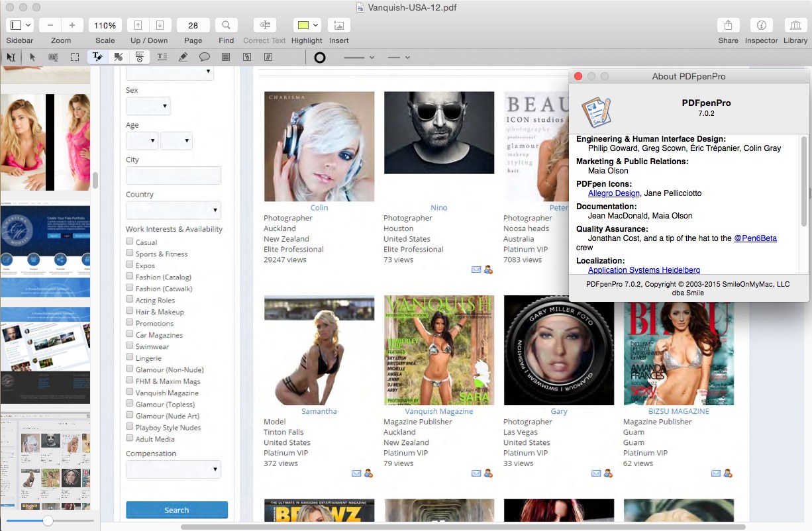The image size is (812, 531).
Task: Click the Scale 110% field
Action: coord(105,25)
